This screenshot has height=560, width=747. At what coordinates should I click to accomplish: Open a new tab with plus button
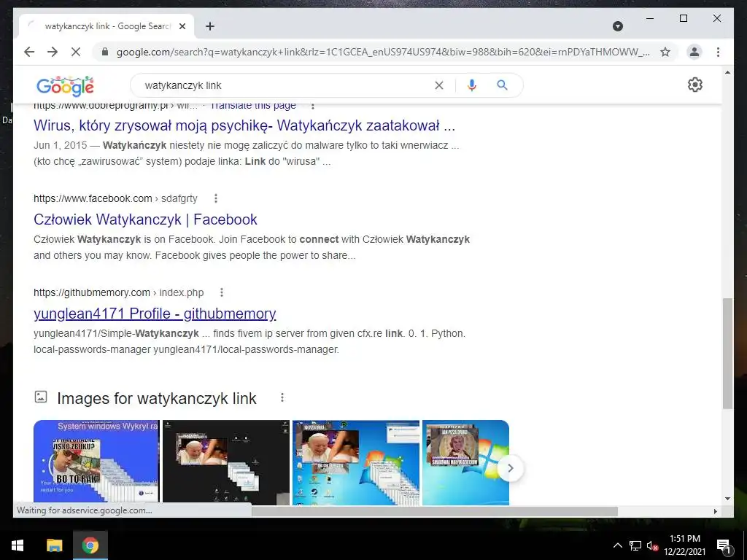(x=210, y=26)
